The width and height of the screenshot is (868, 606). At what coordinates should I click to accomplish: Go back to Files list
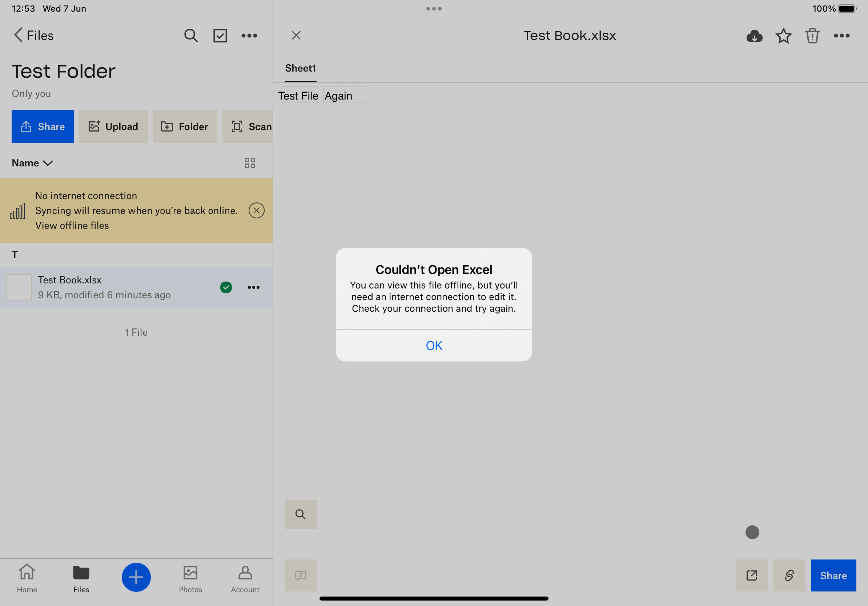point(34,36)
